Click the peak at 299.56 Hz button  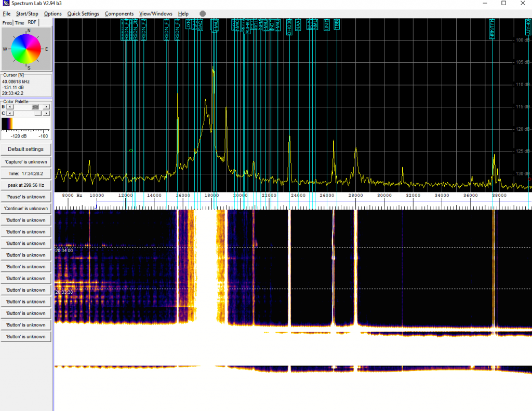click(x=26, y=185)
